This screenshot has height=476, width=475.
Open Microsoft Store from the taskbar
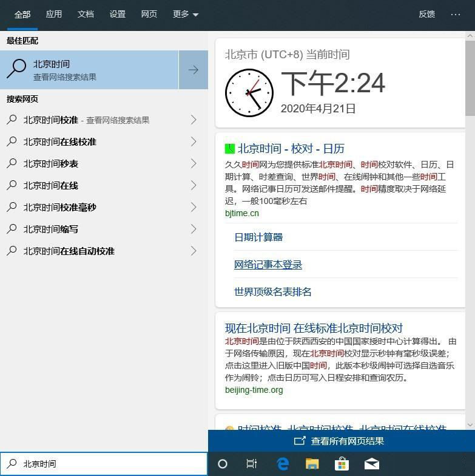tap(342, 464)
